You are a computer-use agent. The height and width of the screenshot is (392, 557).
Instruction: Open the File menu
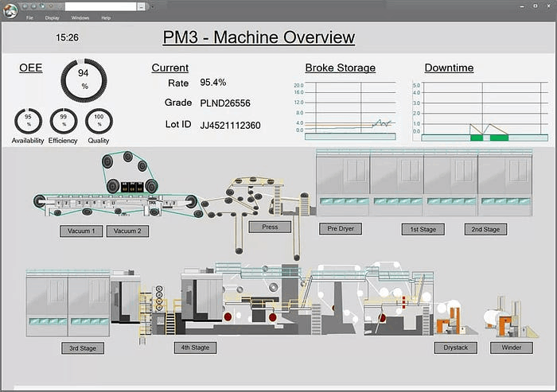29,17
